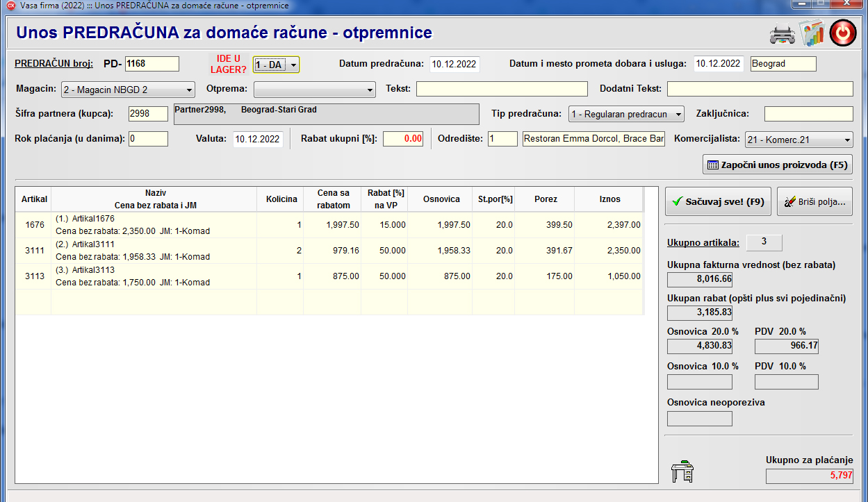
Task: Click price cell 979.16
Action: [333, 251]
